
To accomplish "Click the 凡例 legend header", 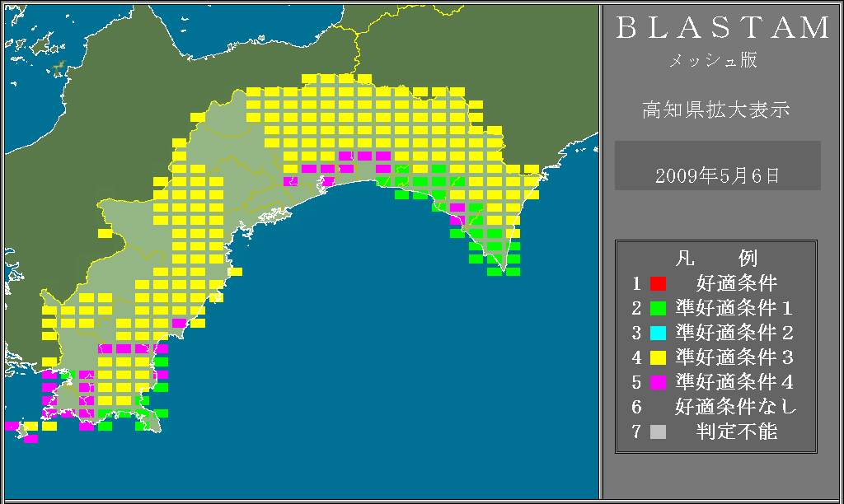I will tap(716, 259).
